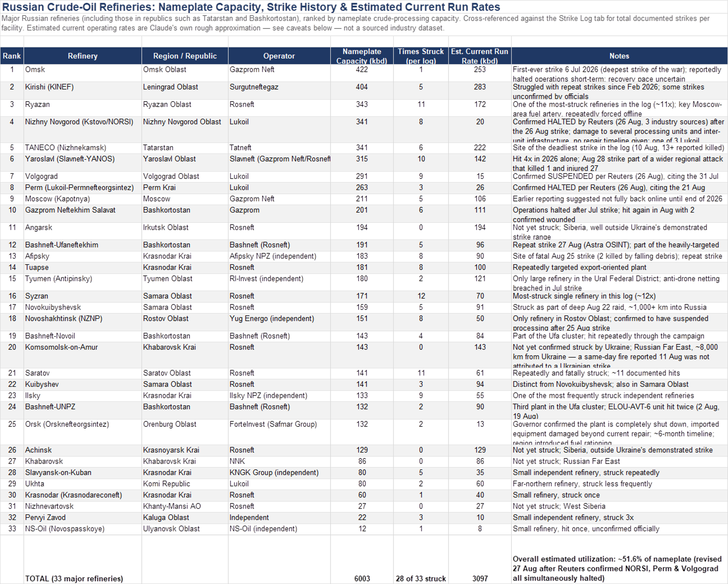Click the Bashneft-Ufaneftekhim cell
Image resolution: width=728 pixels, height=584 pixels.
tap(83, 245)
